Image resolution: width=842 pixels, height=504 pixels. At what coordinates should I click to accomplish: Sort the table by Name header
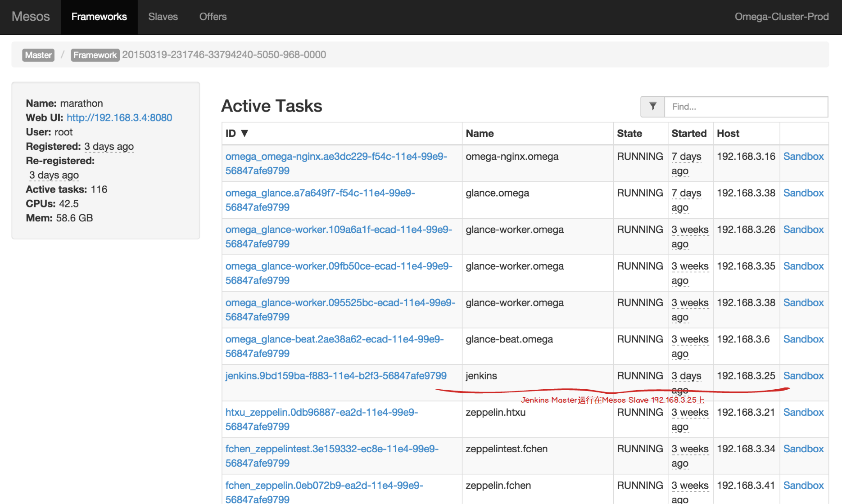point(480,133)
